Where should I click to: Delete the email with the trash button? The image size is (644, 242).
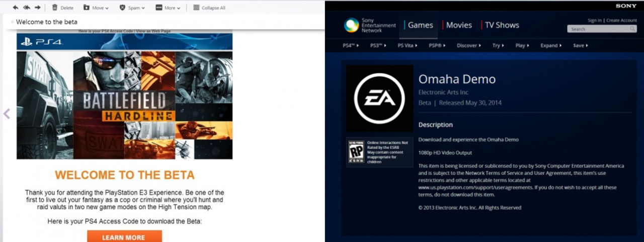pyautogui.click(x=62, y=8)
